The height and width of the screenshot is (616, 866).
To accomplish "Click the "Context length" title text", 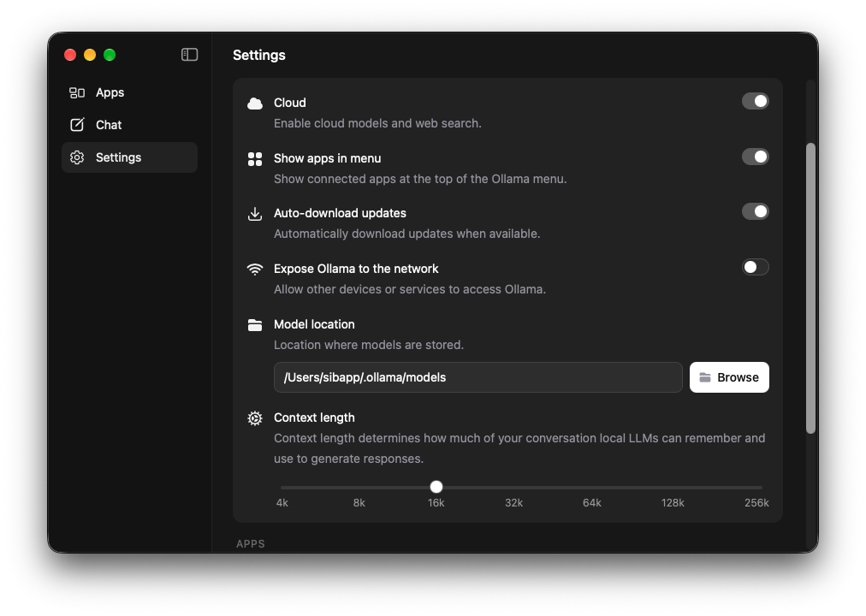I will click(314, 418).
